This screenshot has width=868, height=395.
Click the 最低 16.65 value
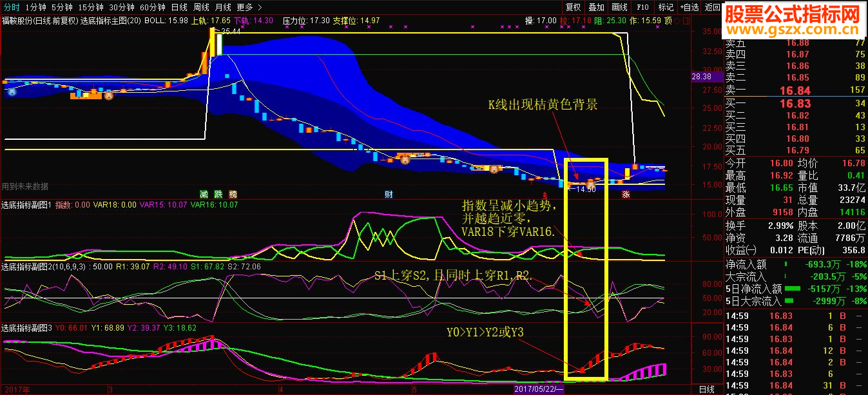click(783, 188)
